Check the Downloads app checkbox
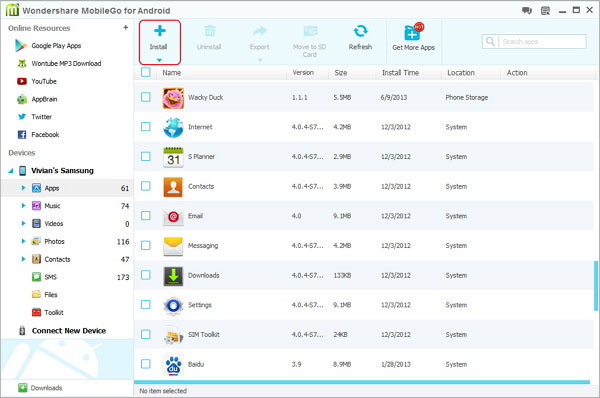The width and height of the screenshot is (600, 398). click(x=145, y=275)
